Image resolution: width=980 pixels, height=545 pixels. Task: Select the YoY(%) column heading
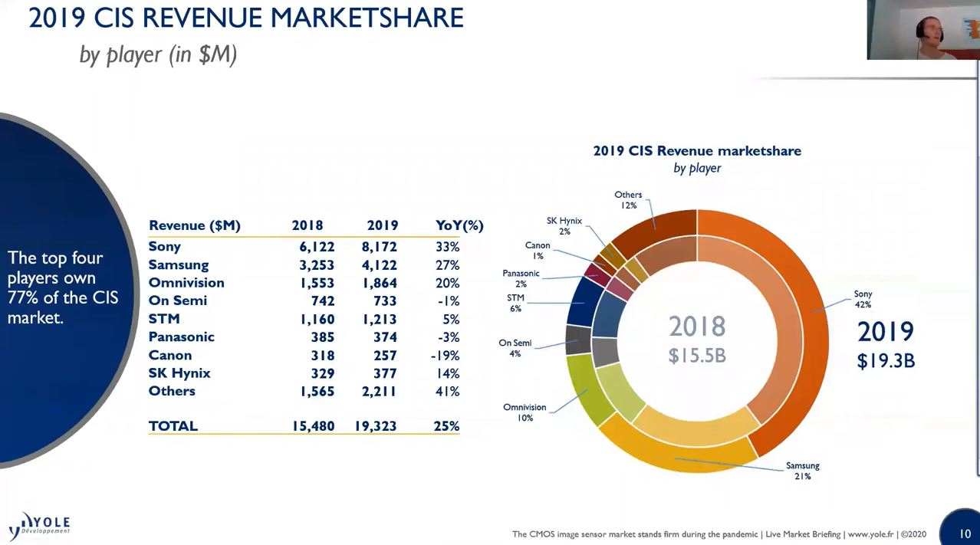coord(459,225)
